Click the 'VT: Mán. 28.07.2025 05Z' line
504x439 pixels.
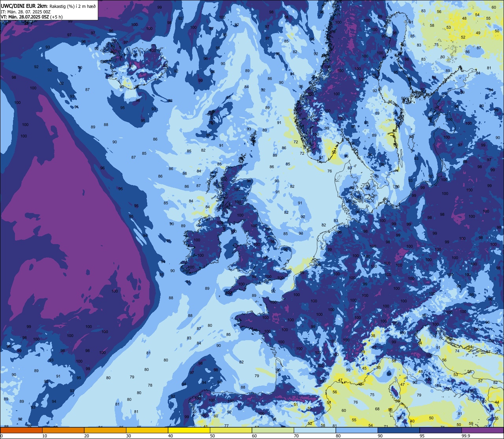tap(25, 17)
